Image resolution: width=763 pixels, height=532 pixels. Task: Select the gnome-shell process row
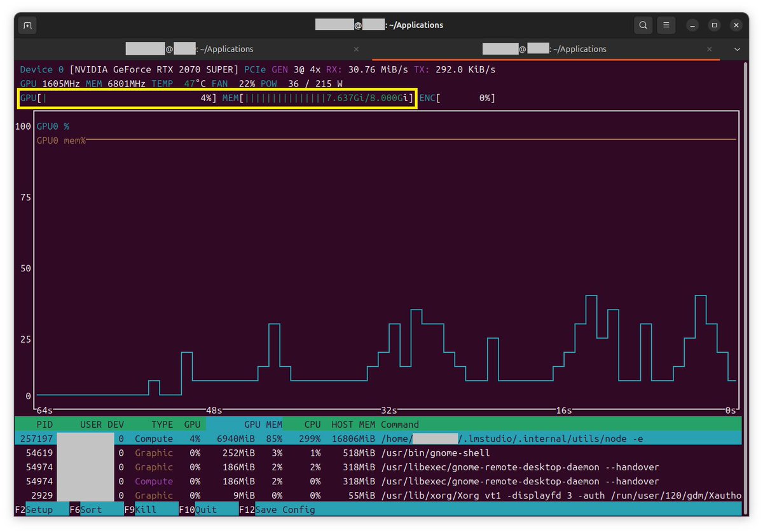click(378, 453)
